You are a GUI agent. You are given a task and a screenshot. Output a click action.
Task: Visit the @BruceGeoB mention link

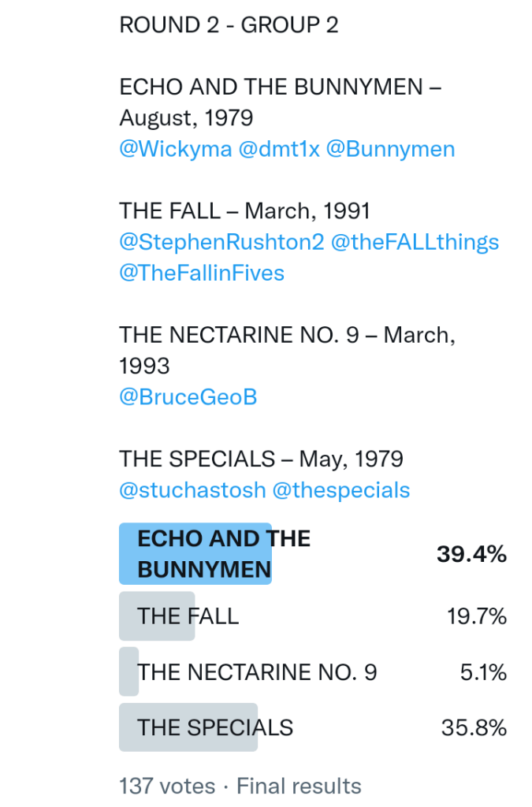pyautogui.click(x=188, y=397)
